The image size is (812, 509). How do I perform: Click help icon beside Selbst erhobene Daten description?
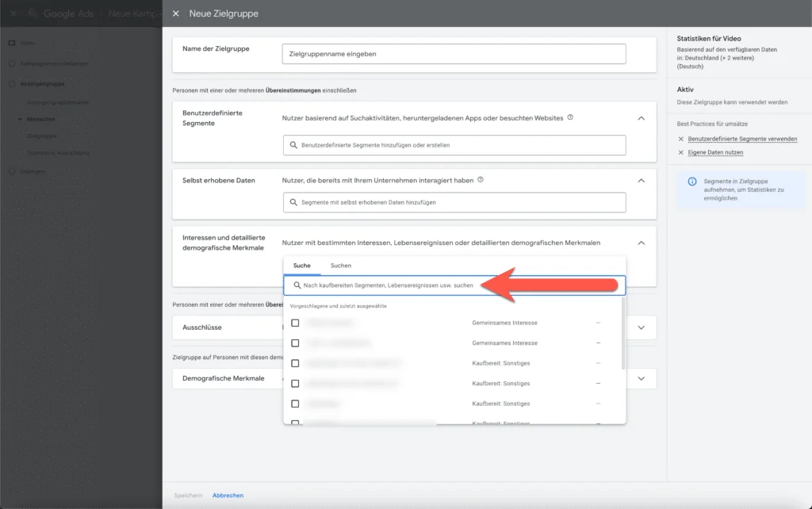coord(481,180)
